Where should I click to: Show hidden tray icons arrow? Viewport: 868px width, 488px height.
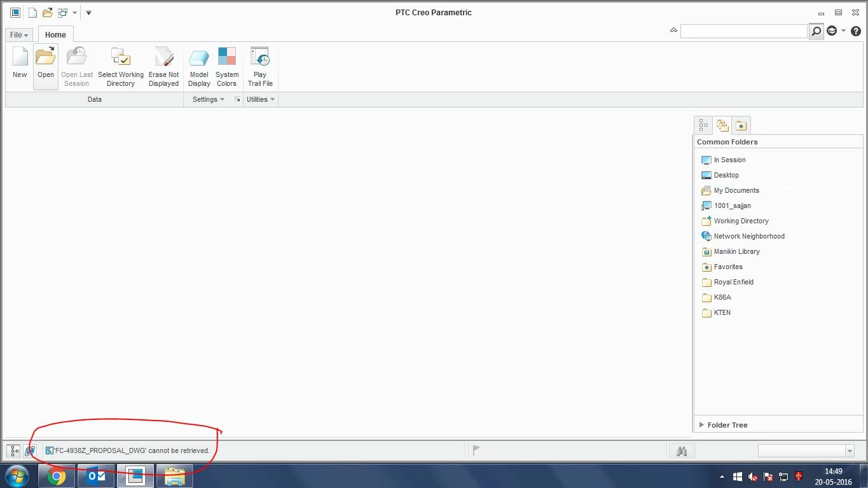point(722,477)
